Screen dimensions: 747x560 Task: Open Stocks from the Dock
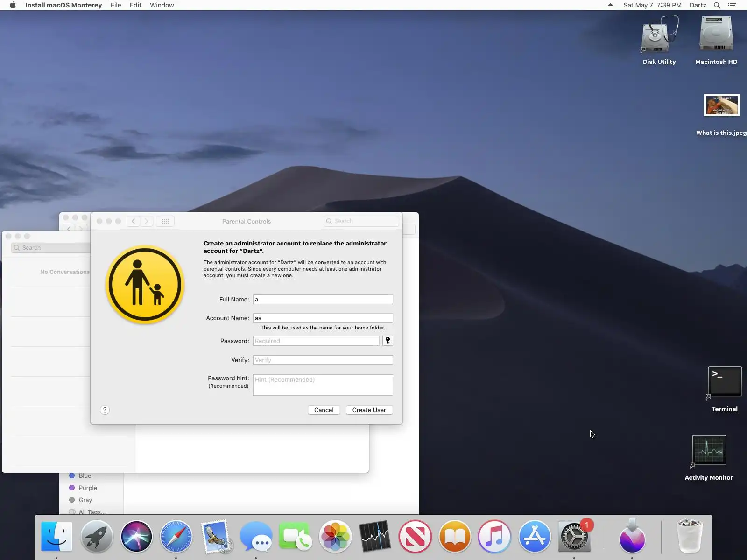[x=375, y=536]
